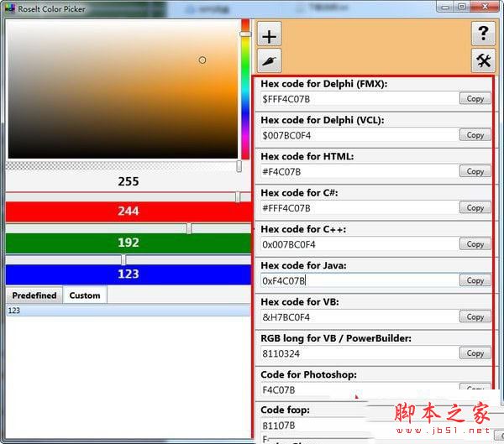Click the 'Hex code for HTML:' label
This screenshot has height=444, width=504.
coord(307,156)
